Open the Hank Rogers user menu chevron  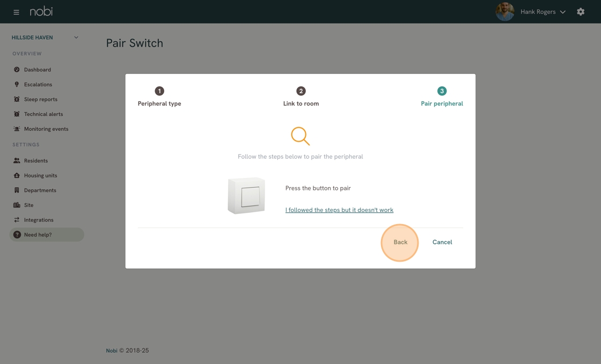[x=563, y=12]
